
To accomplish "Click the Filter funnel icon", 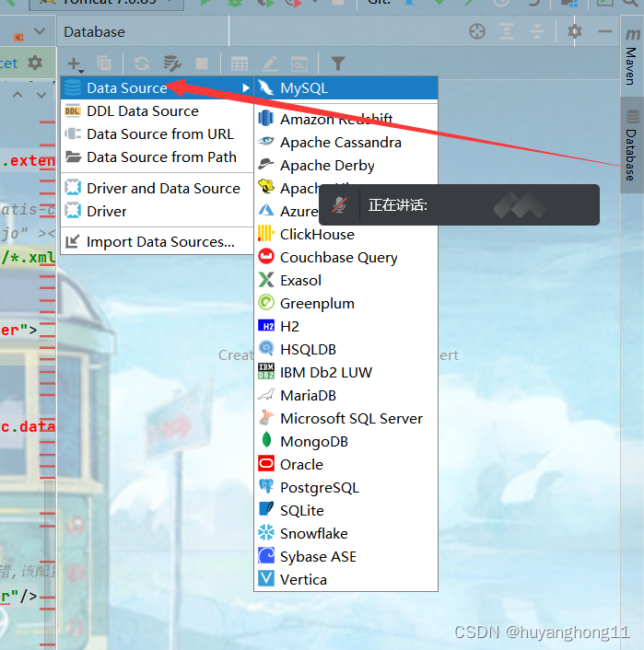I will 338,64.
